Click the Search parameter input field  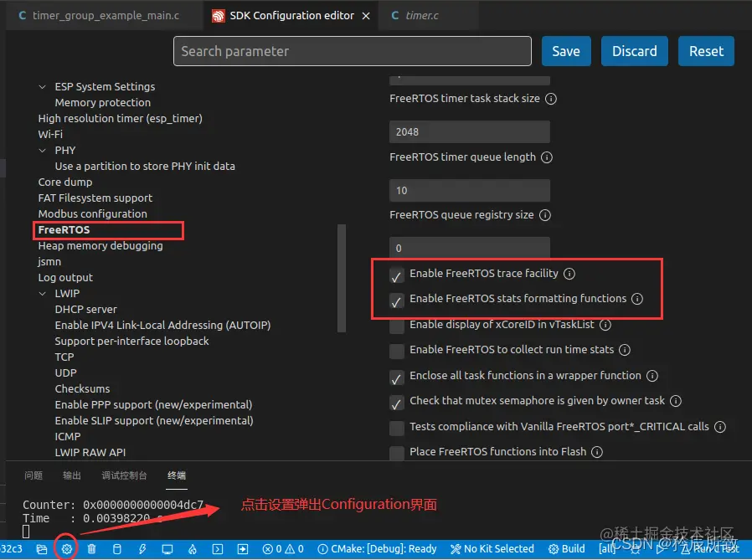(x=353, y=51)
